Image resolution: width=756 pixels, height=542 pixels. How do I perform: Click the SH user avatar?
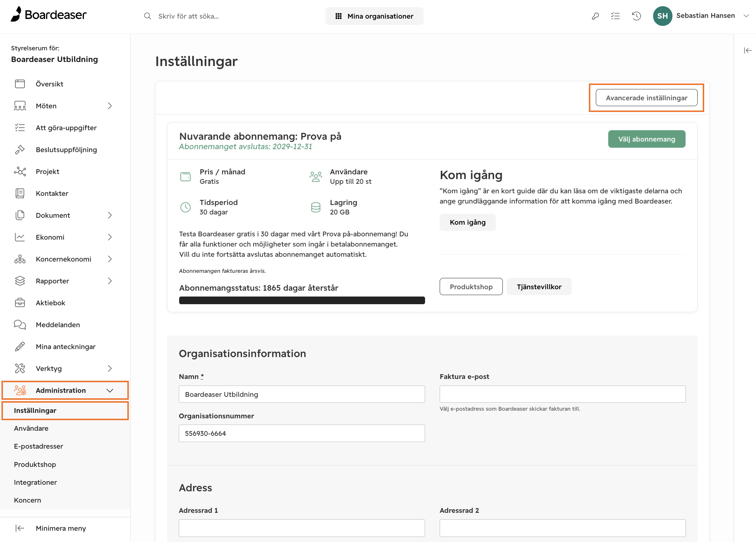coord(662,16)
